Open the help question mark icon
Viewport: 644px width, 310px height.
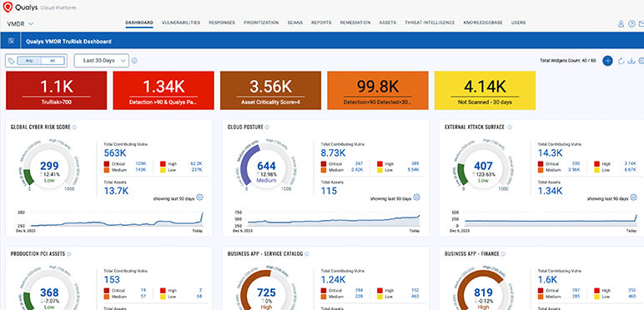(x=631, y=24)
